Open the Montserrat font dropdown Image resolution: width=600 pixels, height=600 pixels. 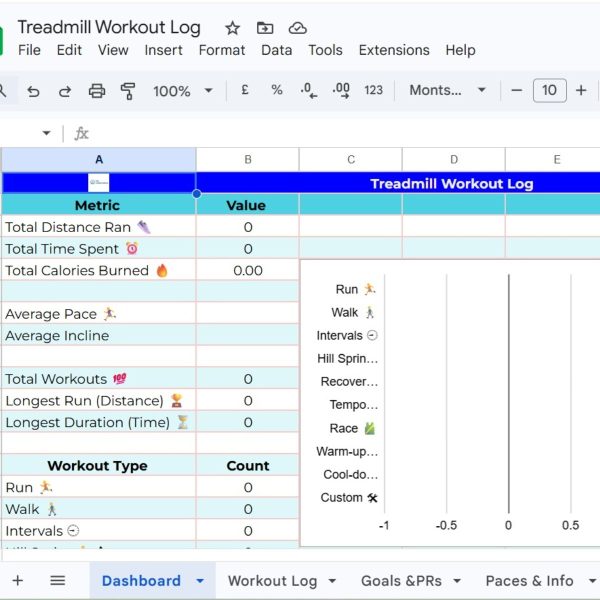(447, 90)
